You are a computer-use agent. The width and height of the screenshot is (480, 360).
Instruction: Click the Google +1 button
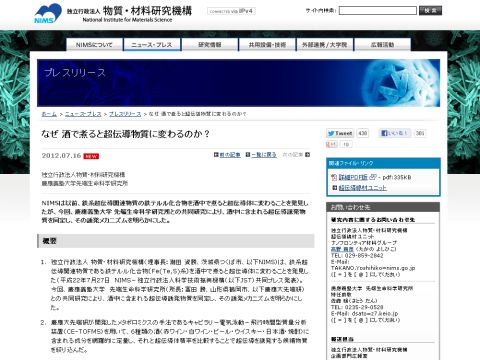pyautogui.click(x=332, y=144)
